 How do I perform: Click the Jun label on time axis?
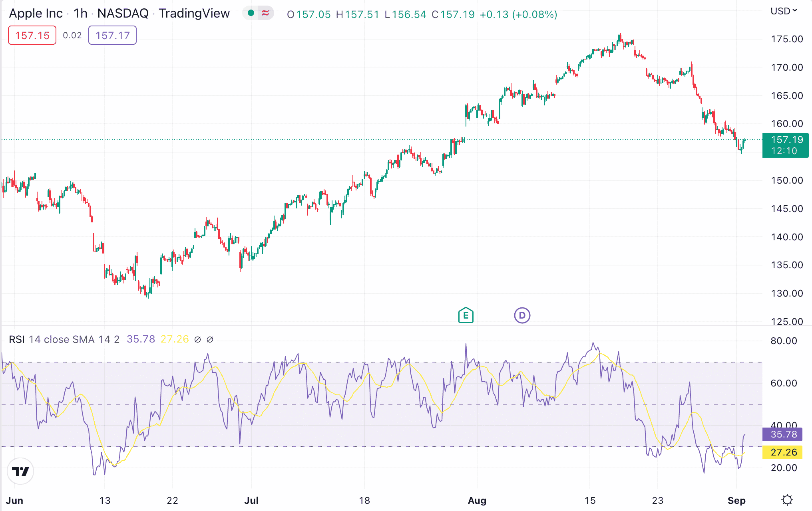tap(15, 501)
